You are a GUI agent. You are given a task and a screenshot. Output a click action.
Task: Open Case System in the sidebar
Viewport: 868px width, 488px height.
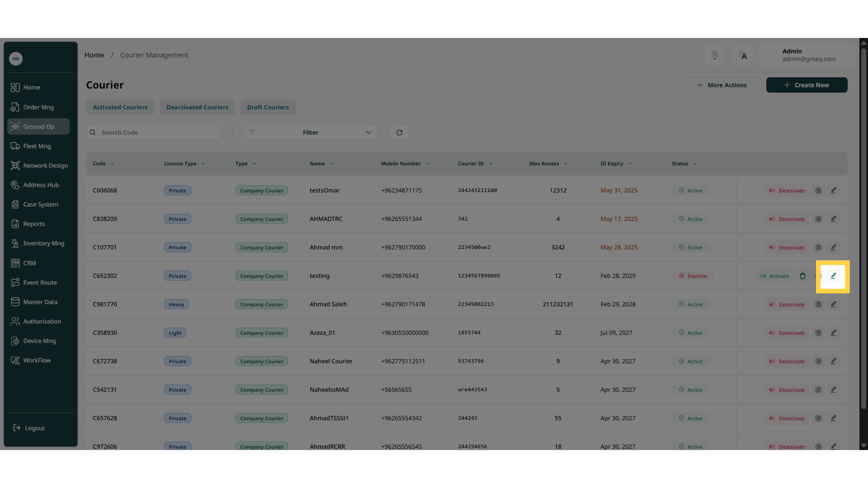pyautogui.click(x=38, y=204)
